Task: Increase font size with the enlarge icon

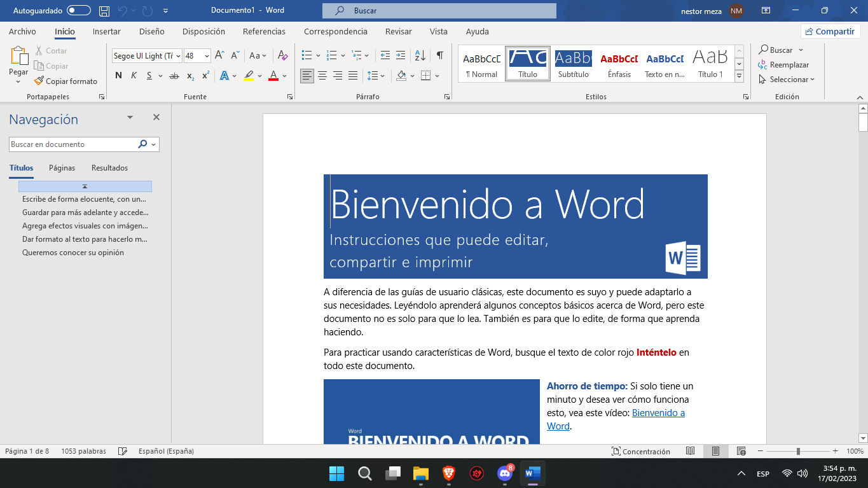Action: pos(219,55)
